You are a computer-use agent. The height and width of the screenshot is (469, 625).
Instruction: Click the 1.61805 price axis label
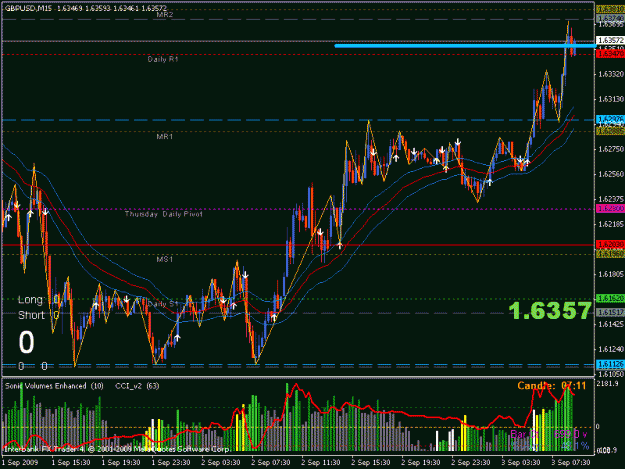(x=611, y=274)
